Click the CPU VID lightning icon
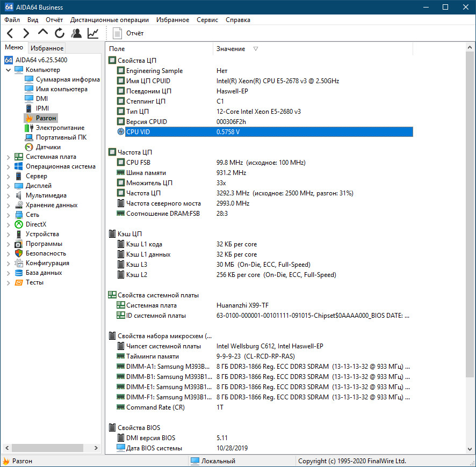This screenshot has width=476, height=467. tap(120, 132)
